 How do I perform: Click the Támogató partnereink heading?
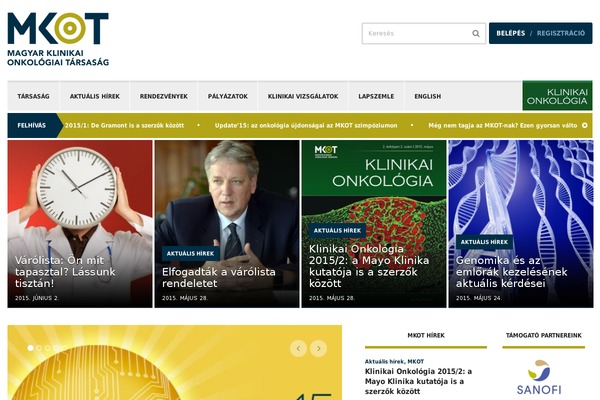pos(544,336)
